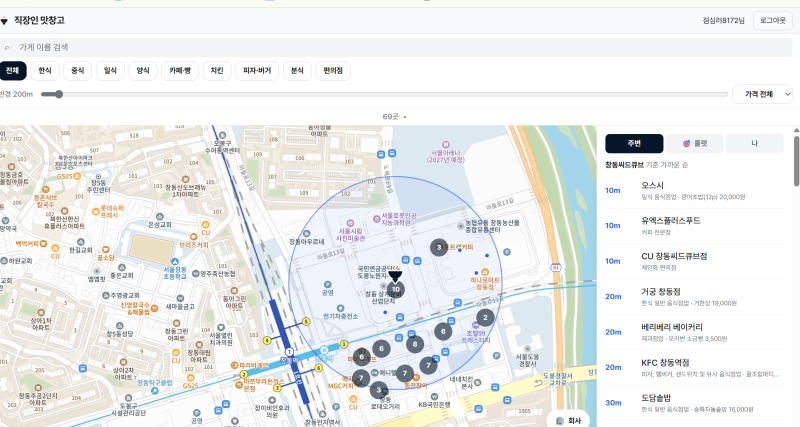This screenshot has width=800, height=427.
Task: Click the 회사 button on map
Action: point(568,420)
